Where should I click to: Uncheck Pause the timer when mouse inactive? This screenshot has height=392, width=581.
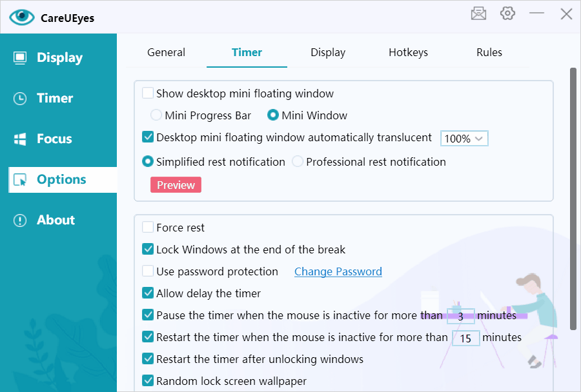(148, 315)
